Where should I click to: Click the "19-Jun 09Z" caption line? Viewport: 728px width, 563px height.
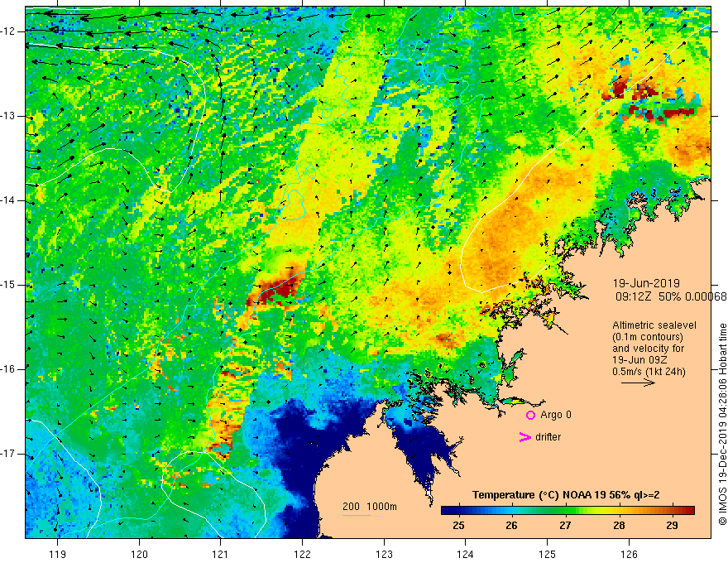(x=639, y=360)
